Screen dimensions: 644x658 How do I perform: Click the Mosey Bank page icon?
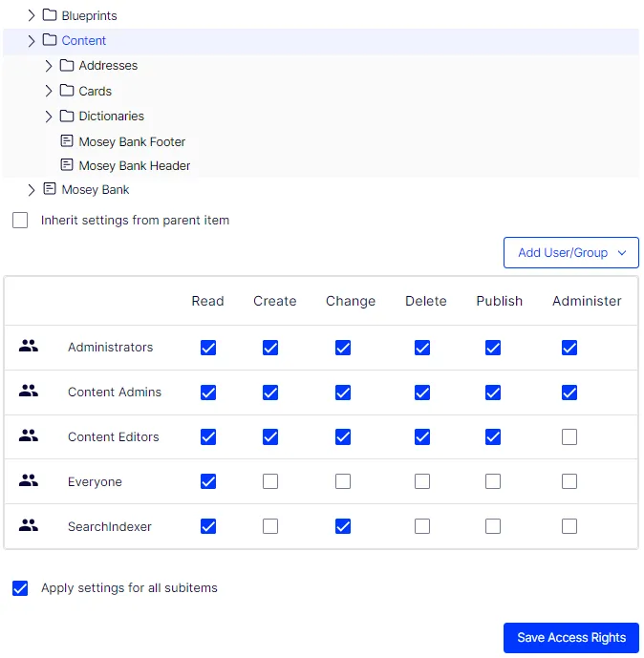point(50,189)
